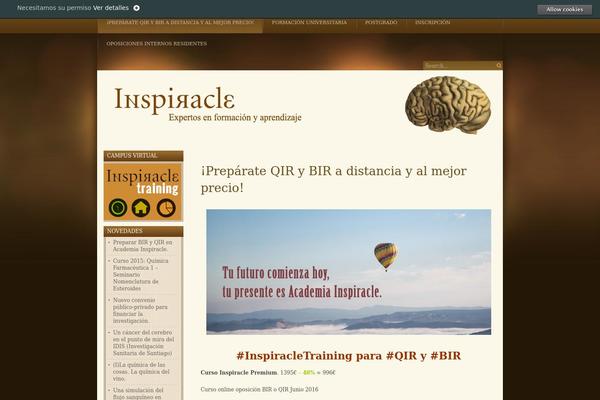Click the page title '¡Prepárate QIR y BIR a distancia'
This screenshot has width=600, height=400.
334,179
